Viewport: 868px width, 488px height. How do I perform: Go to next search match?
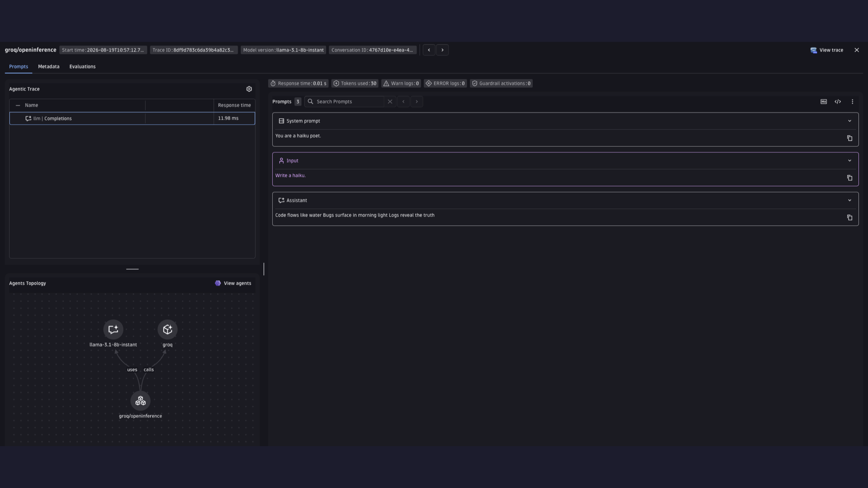[x=417, y=102]
